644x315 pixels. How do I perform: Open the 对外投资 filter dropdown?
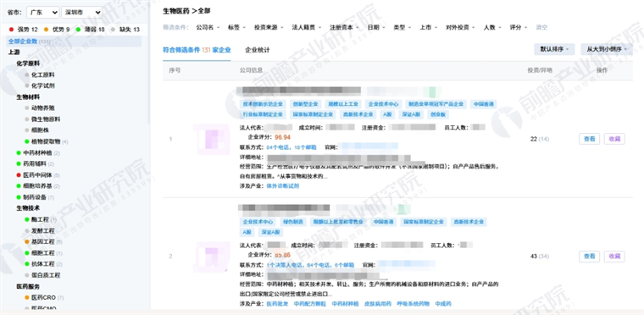point(460,27)
